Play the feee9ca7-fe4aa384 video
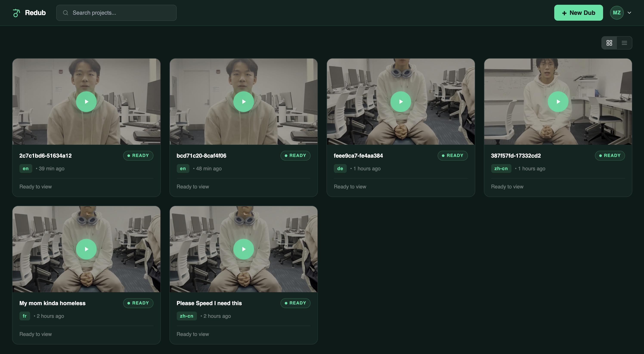Screen dimensions: 644x354 [x=401, y=102]
